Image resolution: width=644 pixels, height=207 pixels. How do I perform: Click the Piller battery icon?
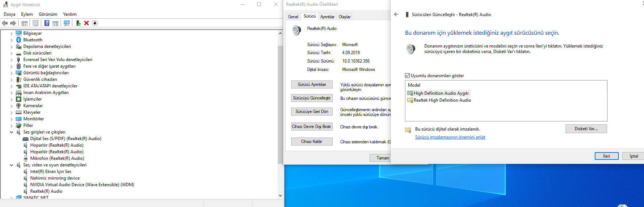point(19,125)
